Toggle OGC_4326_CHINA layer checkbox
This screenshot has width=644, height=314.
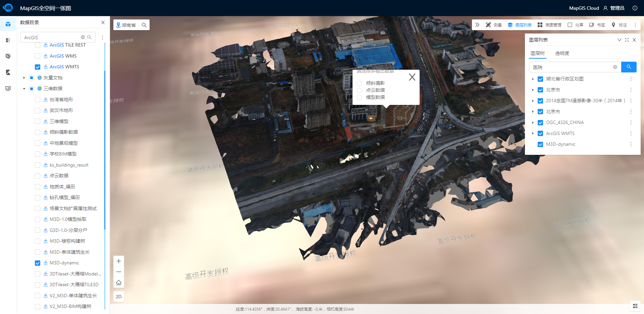tap(540, 123)
